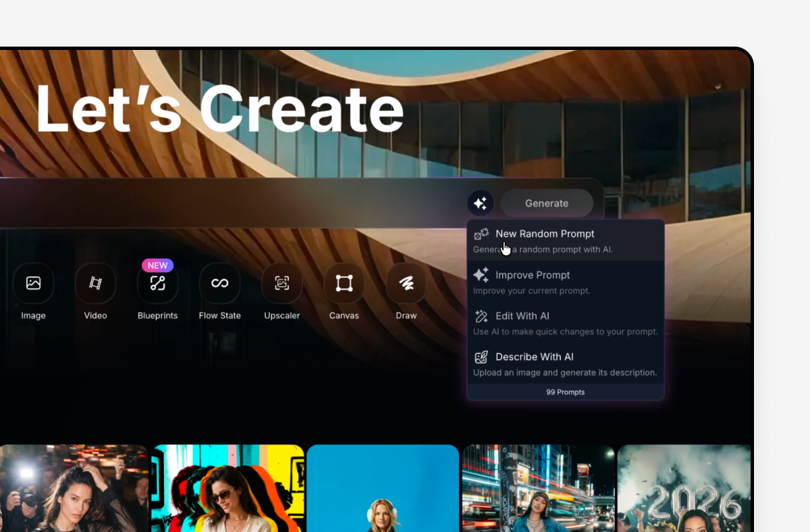The image size is (810, 532).
Task: Click the Flow State label
Action: coord(219,315)
